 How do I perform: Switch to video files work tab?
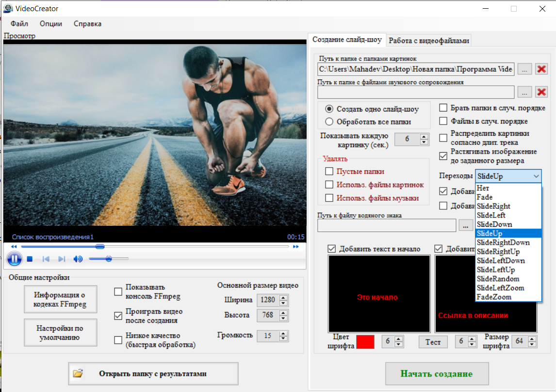click(428, 41)
